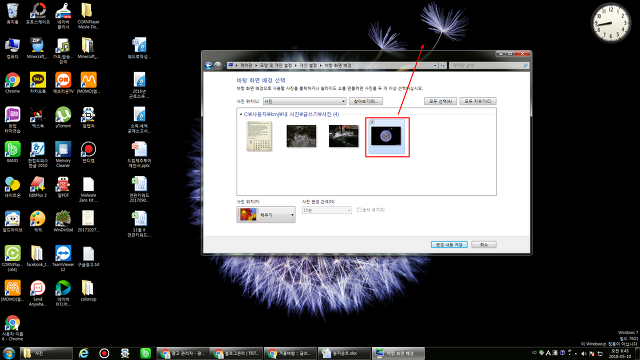The image size is (640, 360).
Task: Click the Browse button
Action: coord(366,101)
